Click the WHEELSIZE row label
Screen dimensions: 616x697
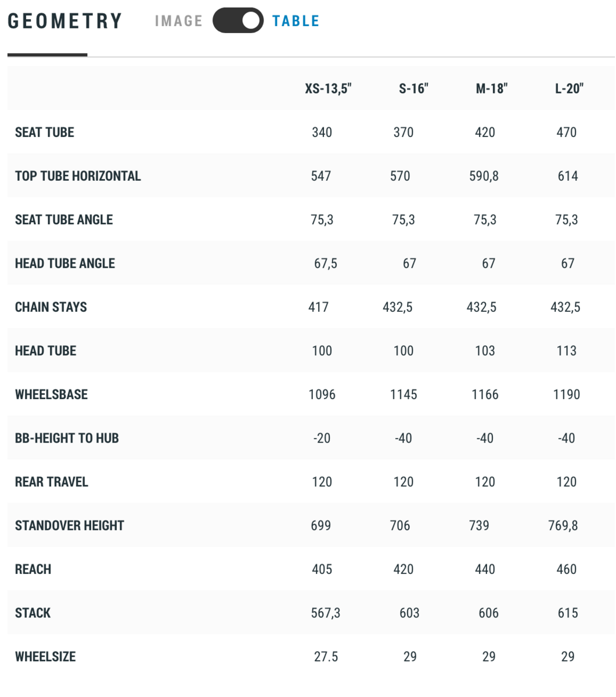pos(45,657)
